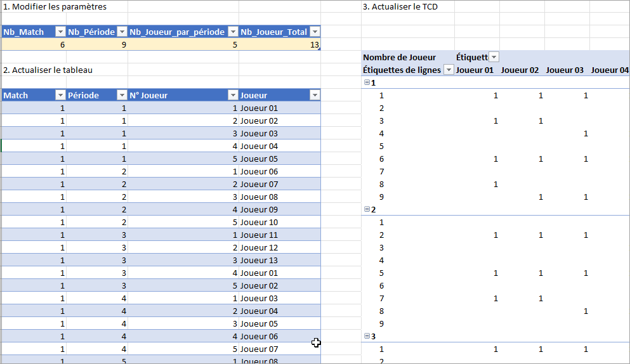Select the 'Nombre de Joueur' pivot cell
This screenshot has height=364, width=630.
tap(399, 57)
